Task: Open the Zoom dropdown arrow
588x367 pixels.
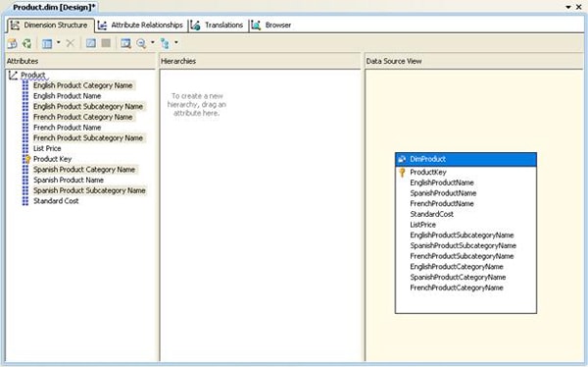Action: pos(153,43)
